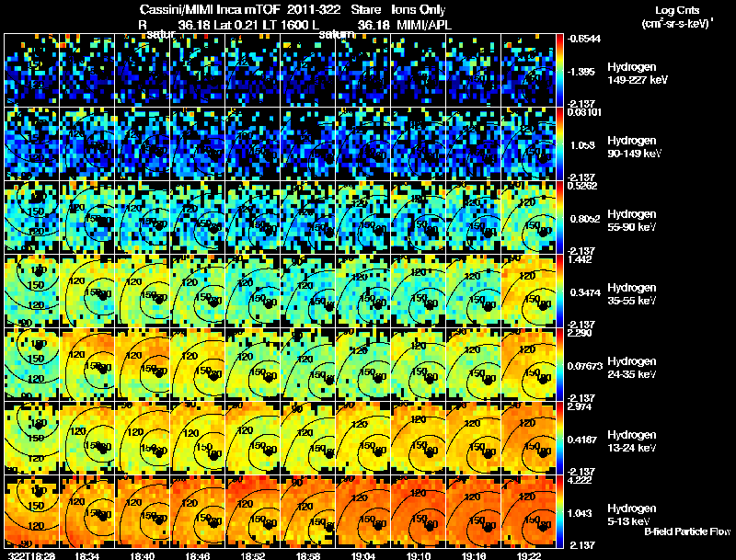Open the 5-13 keV panel at 18:52
The image size is (736, 560).
tap(253, 511)
